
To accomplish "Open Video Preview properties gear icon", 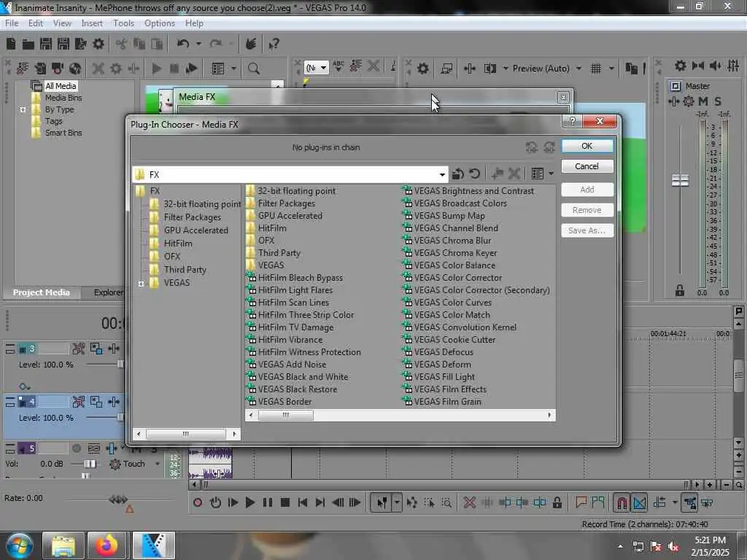I will point(422,69).
